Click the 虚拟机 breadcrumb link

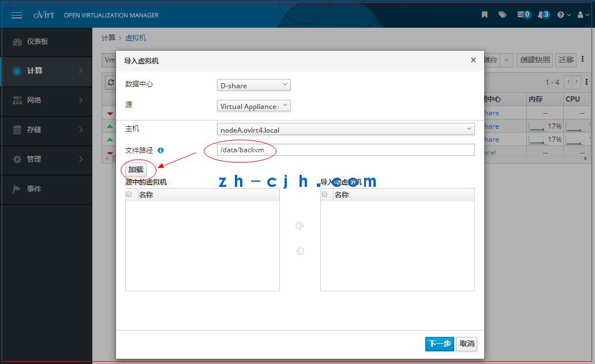coord(136,38)
